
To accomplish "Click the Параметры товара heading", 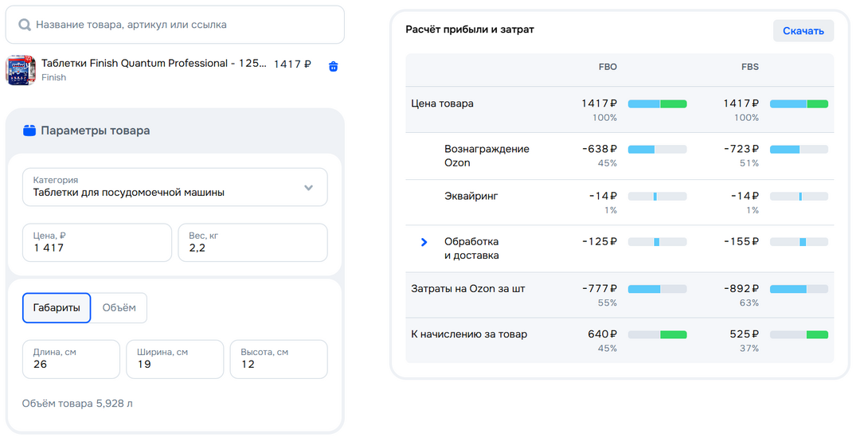I will coord(96,131).
